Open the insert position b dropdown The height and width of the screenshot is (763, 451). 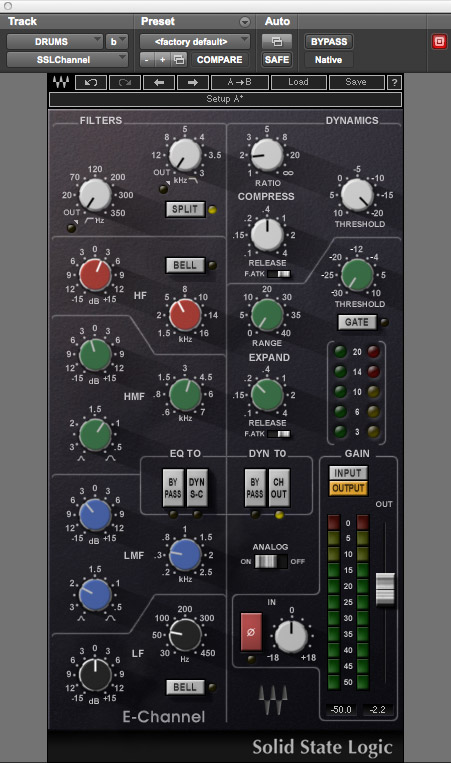117,42
